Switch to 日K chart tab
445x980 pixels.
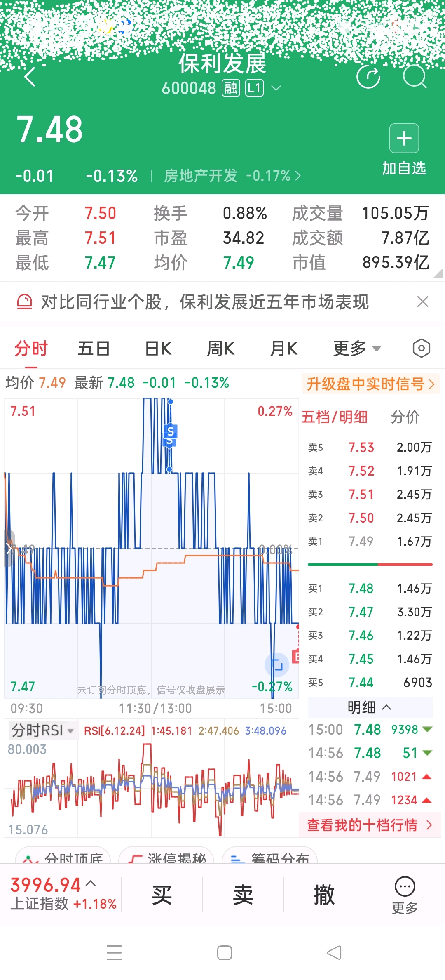pyautogui.click(x=158, y=349)
